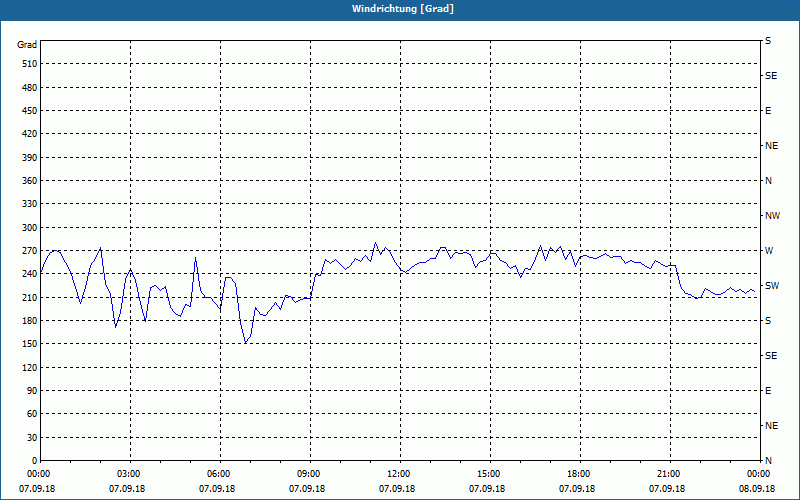Screen dimensions: 800x500
Task: Click the 12:00 time axis label
Action: [x=399, y=474]
